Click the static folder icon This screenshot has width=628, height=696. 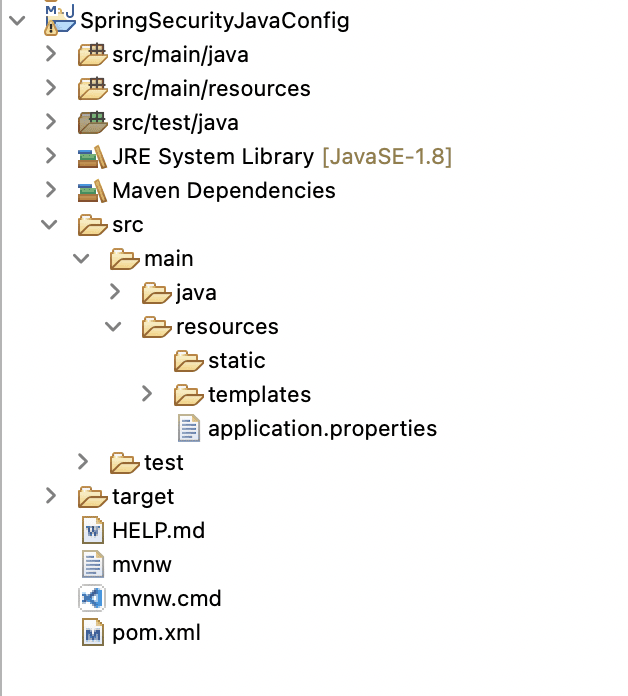[188, 361]
